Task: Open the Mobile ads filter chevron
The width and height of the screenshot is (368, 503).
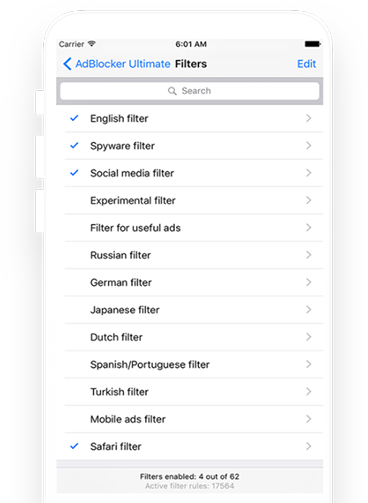Action: coord(309,419)
